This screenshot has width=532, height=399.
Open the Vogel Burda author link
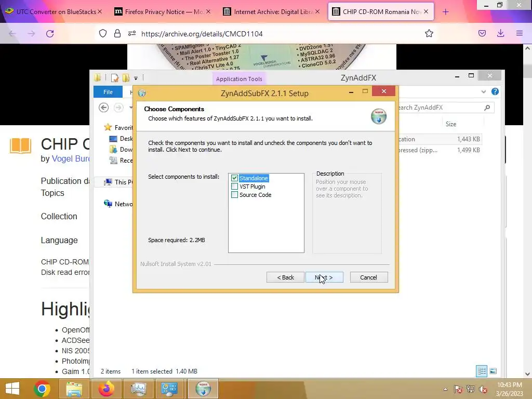click(x=71, y=158)
